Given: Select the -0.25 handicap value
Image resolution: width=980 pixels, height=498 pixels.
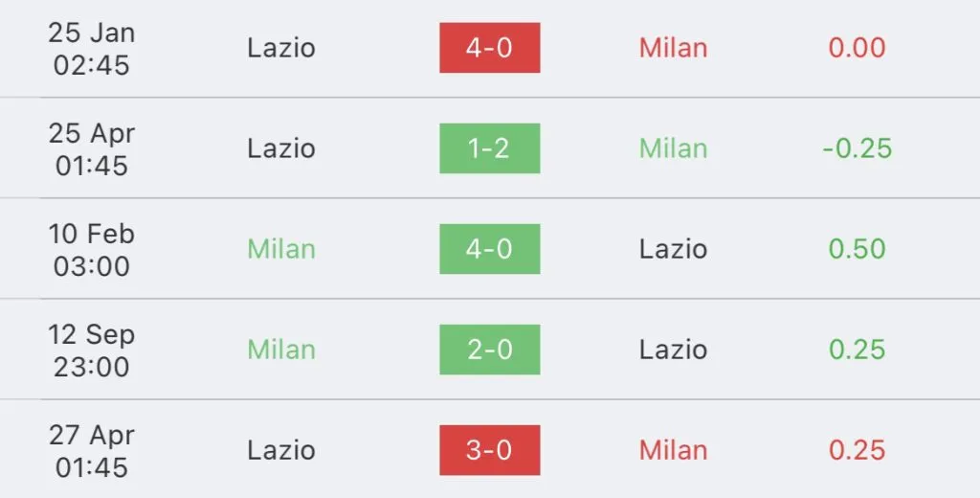Looking at the screenshot, I should [857, 148].
